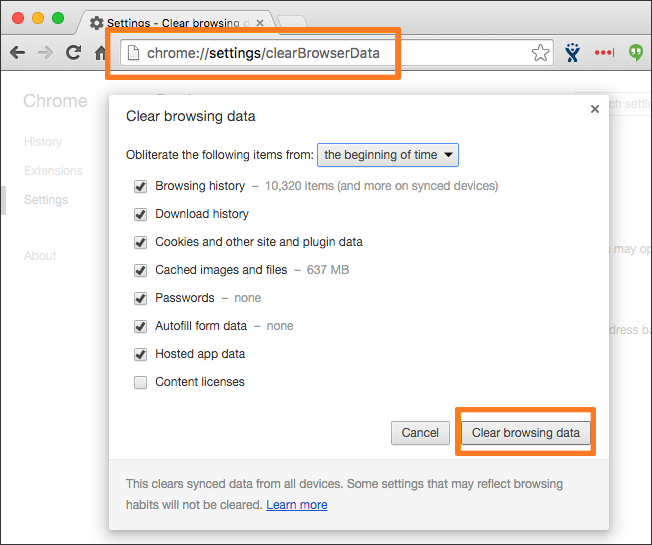Click the 'Chrome' heading in sidebar
Image resolution: width=652 pixels, height=545 pixels.
click(x=55, y=101)
